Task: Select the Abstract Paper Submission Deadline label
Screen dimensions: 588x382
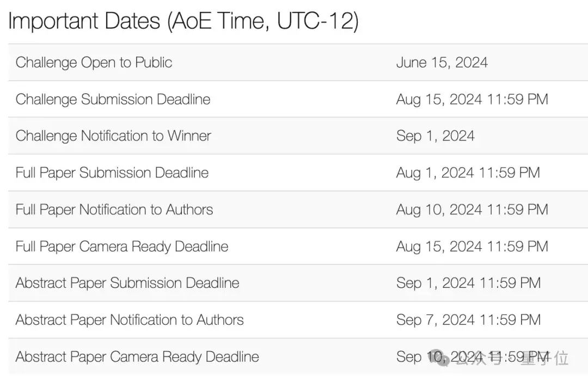Action: coord(127,283)
